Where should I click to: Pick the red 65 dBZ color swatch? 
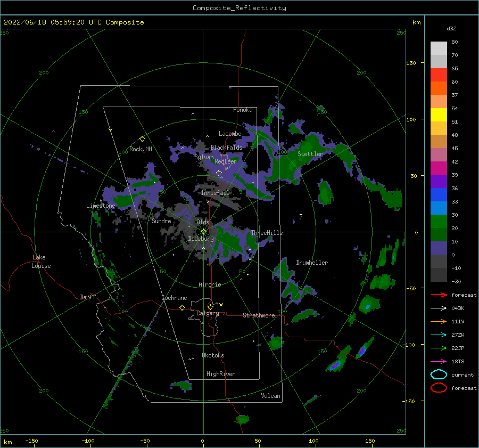pos(439,75)
